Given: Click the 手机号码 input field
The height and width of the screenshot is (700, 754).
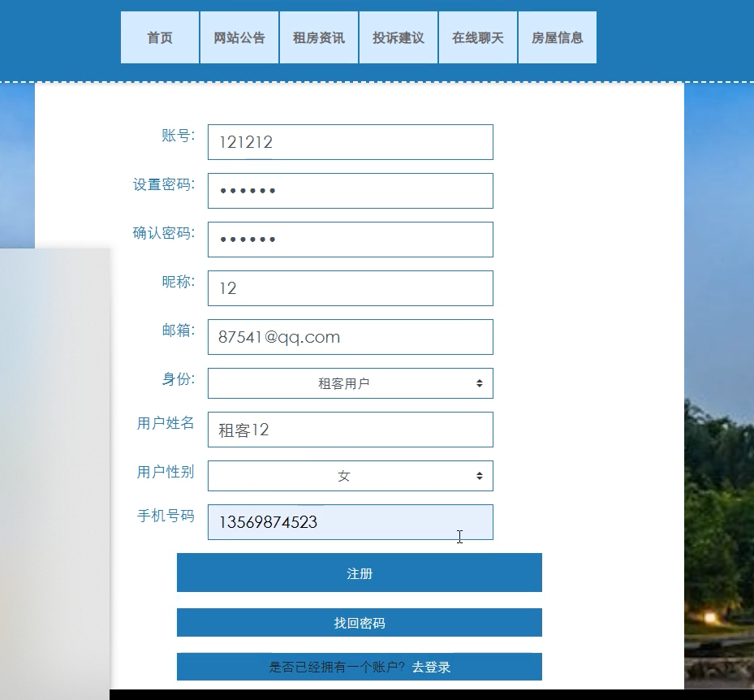Looking at the screenshot, I should coord(351,522).
